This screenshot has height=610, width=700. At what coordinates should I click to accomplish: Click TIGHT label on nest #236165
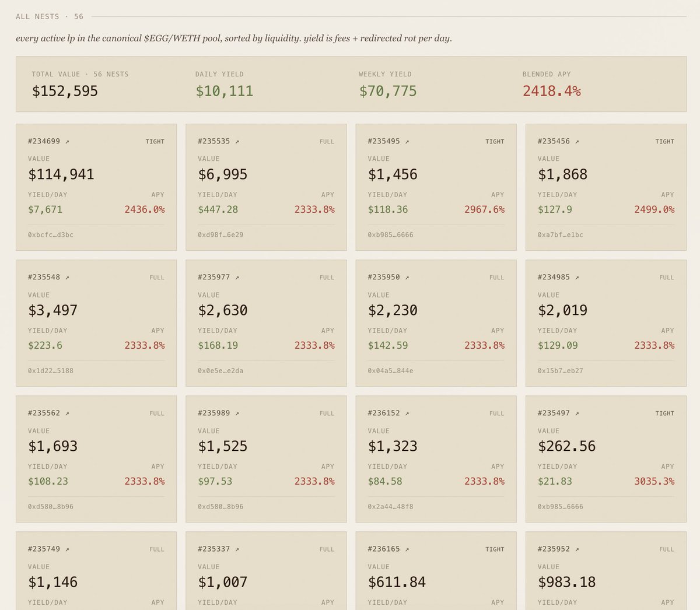495,549
